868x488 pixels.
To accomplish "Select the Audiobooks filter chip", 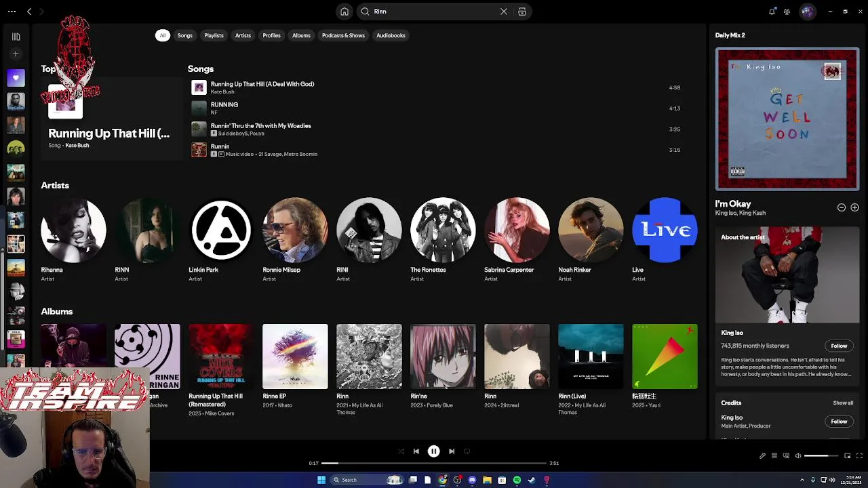I will 391,35.
